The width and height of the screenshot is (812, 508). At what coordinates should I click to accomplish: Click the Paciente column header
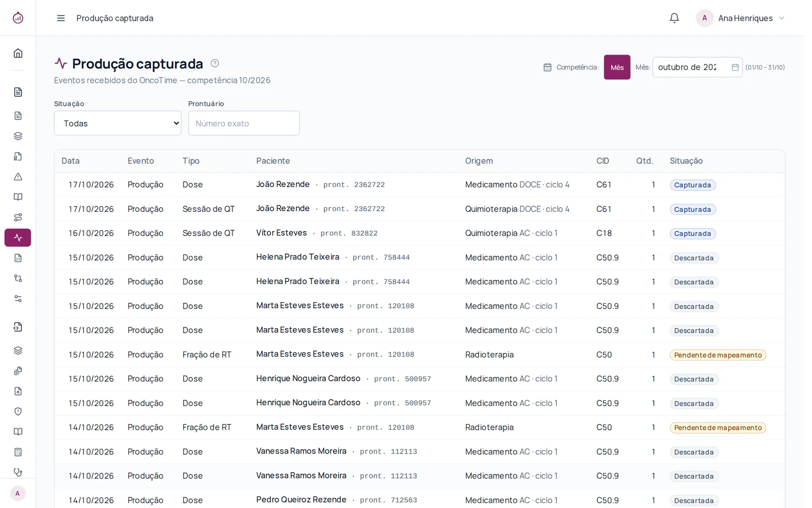point(273,161)
